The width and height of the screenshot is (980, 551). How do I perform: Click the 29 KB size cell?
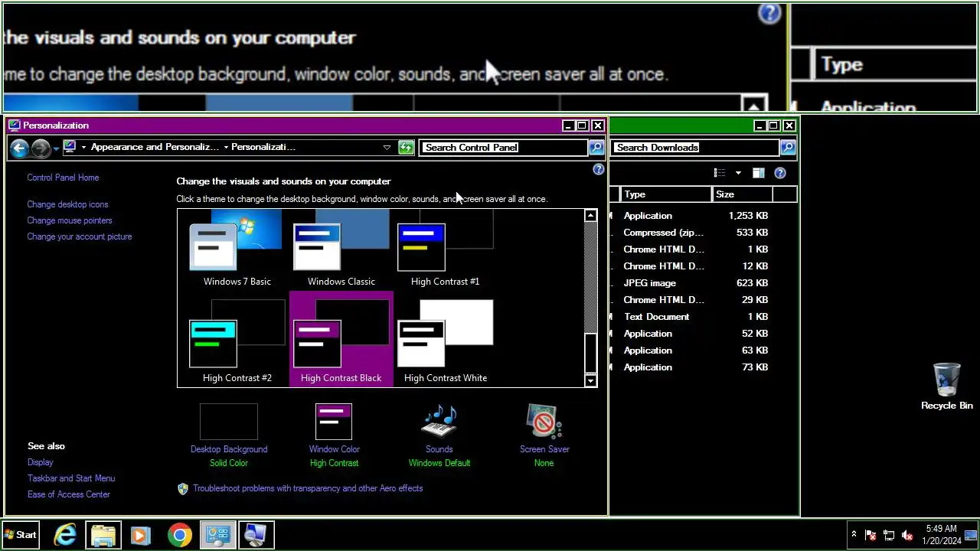click(756, 300)
